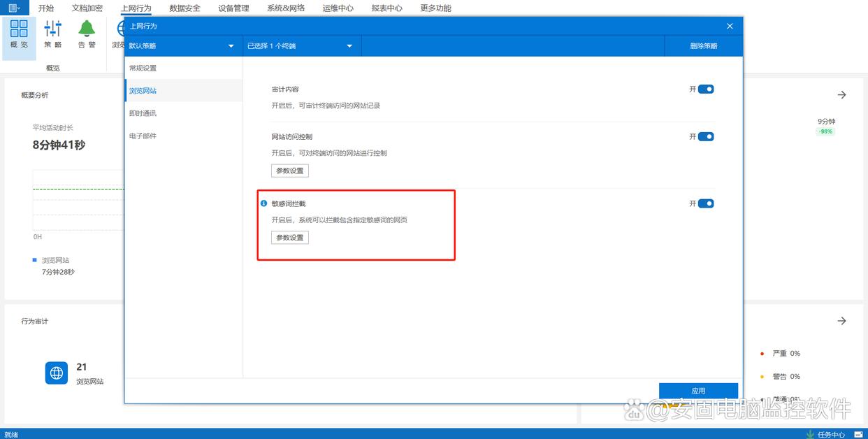
Task: Open the application menu button at top-left
Action: (14, 8)
